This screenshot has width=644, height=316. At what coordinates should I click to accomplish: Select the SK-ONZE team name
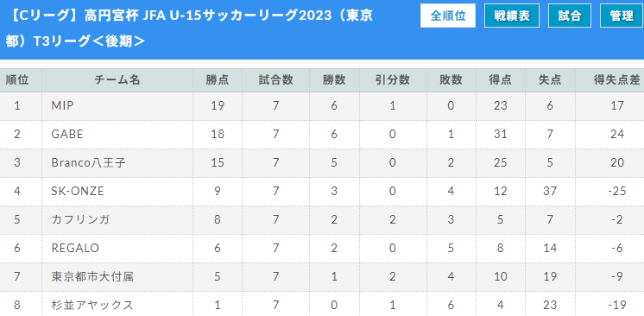coord(78,191)
